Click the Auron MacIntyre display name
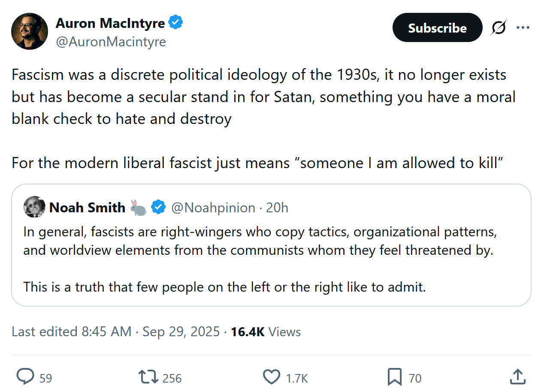 pos(110,23)
